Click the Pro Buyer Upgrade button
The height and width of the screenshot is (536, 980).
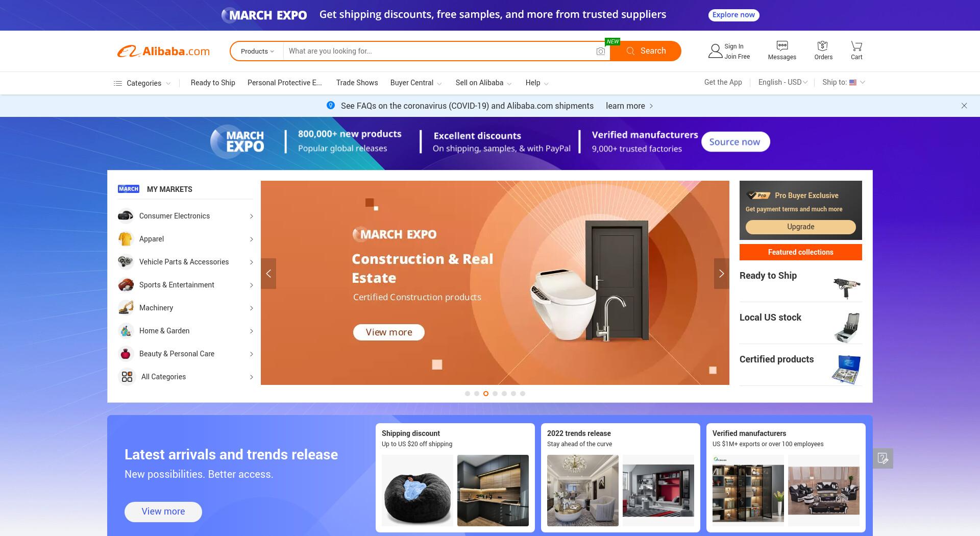pyautogui.click(x=800, y=227)
